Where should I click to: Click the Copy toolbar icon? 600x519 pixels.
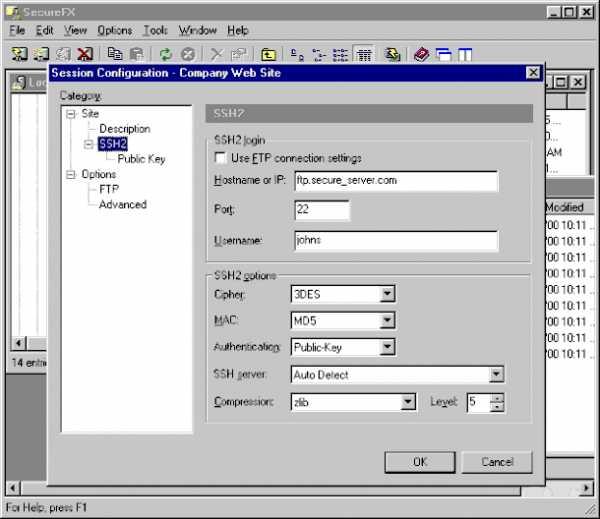pos(115,54)
